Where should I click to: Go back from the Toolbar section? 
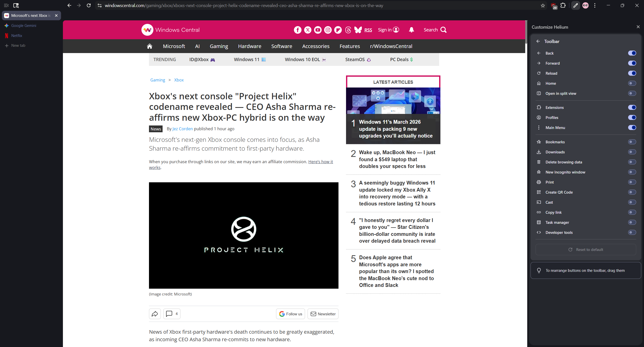[x=539, y=41]
